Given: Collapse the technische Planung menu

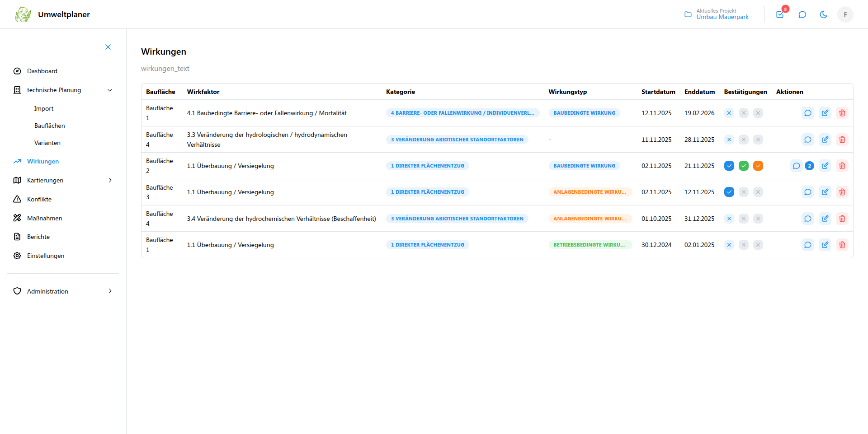Looking at the screenshot, I should pyautogui.click(x=110, y=90).
